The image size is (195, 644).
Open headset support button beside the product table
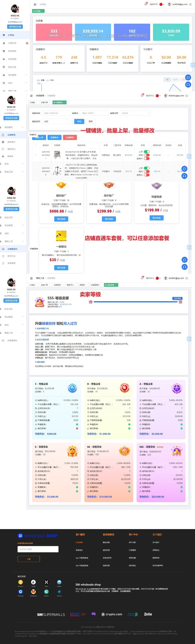(x=184, y=176)
